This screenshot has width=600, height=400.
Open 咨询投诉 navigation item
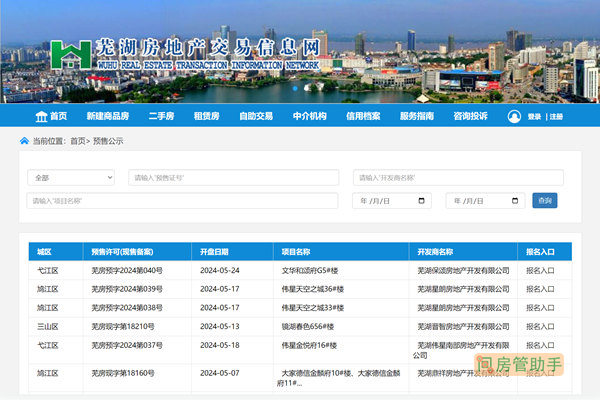point(470,116)
